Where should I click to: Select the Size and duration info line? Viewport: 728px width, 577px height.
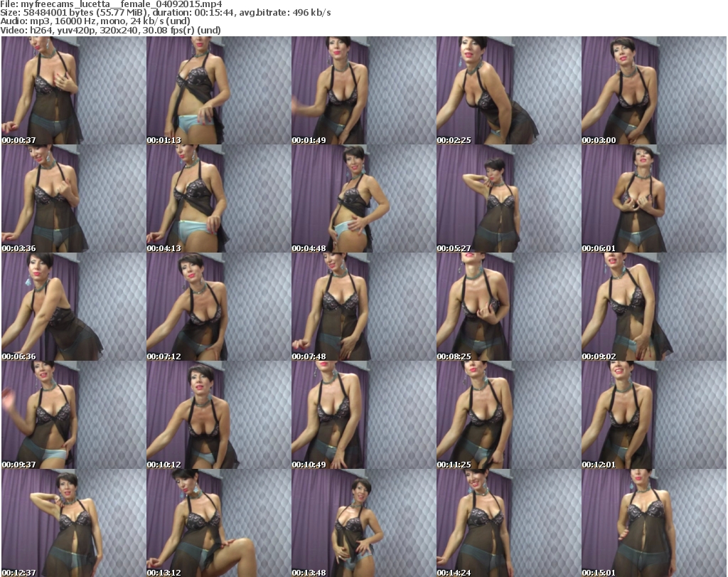click(165, 13)
